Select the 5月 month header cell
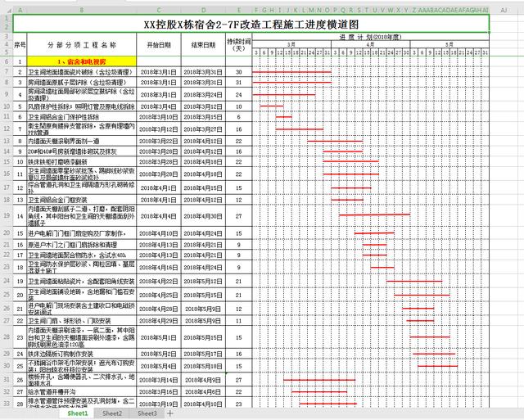The width and height of the screenshot is (524, 420). point(449,44)
